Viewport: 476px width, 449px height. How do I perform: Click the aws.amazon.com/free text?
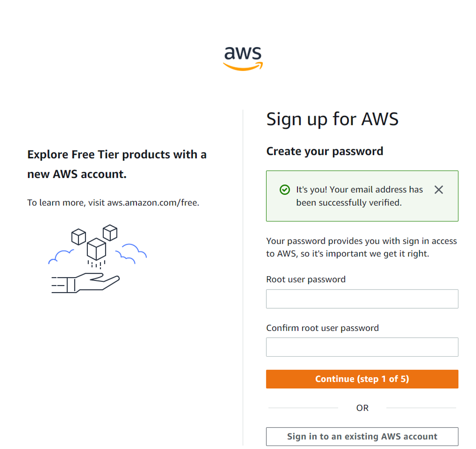click(153, 203)
